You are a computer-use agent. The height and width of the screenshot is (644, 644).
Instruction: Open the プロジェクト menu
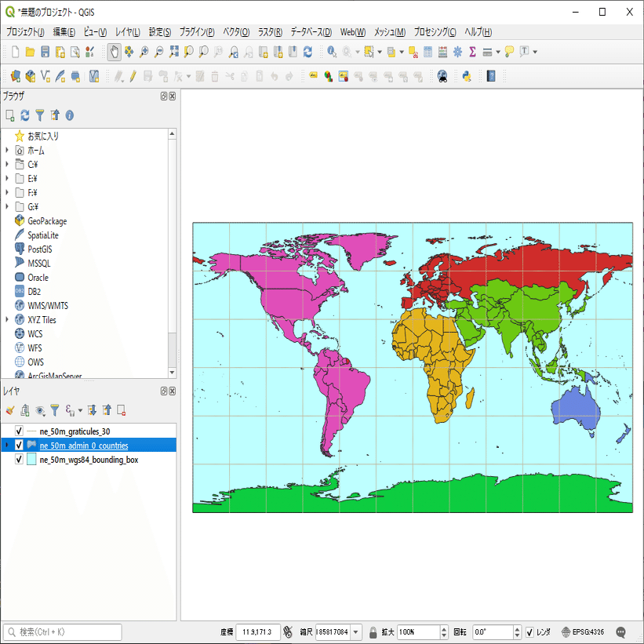pos(25,32)
